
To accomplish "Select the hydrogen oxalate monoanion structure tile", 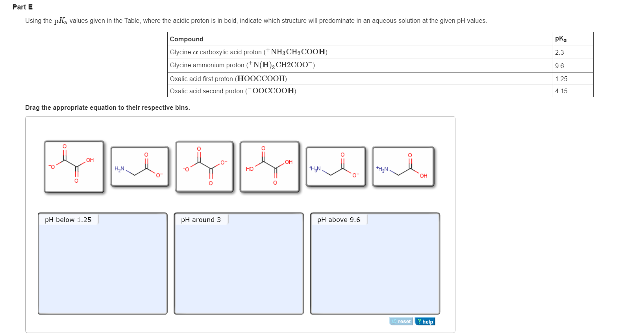I will 74,167.
